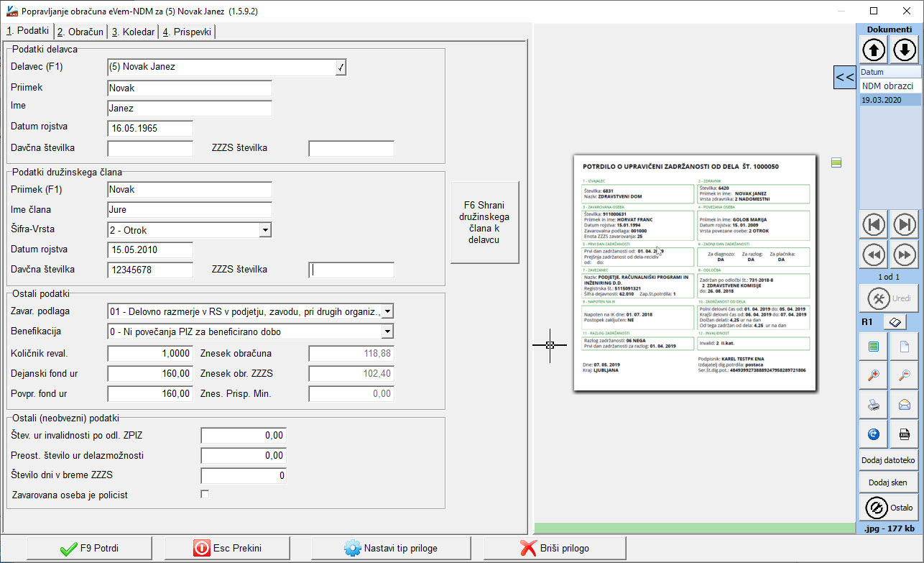Expand the Zavar. podlaga dropdown

coord(387,311)
